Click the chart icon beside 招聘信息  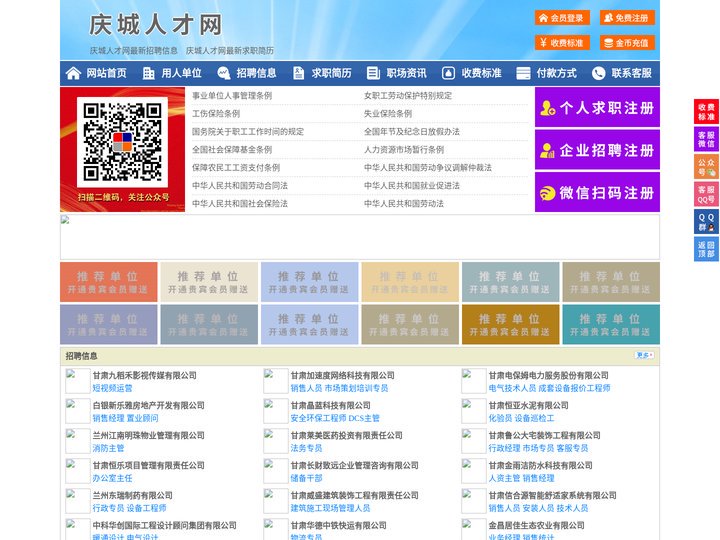pyautogui.click(x=223, y=73)
